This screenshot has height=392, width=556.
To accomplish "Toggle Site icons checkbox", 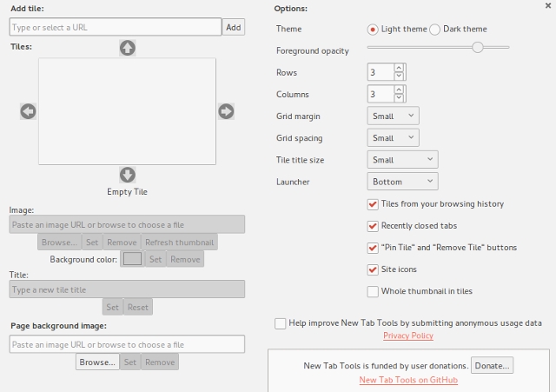I will (373, 269).
